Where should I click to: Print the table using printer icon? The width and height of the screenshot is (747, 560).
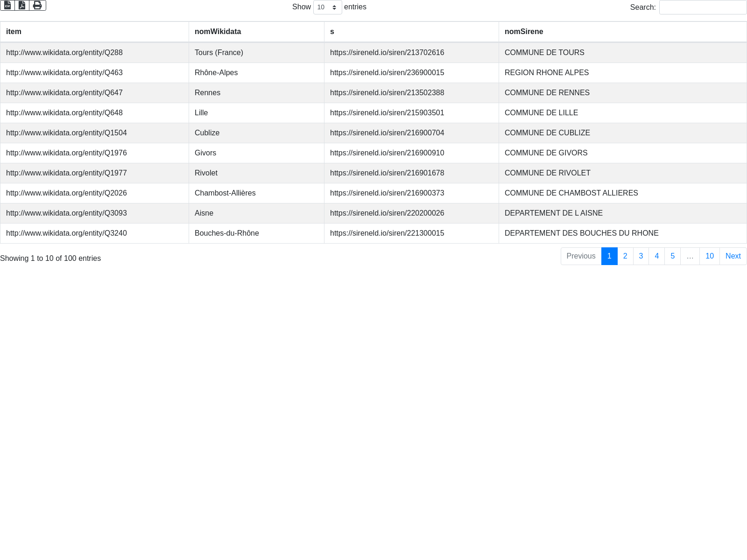tap(37, 5)
